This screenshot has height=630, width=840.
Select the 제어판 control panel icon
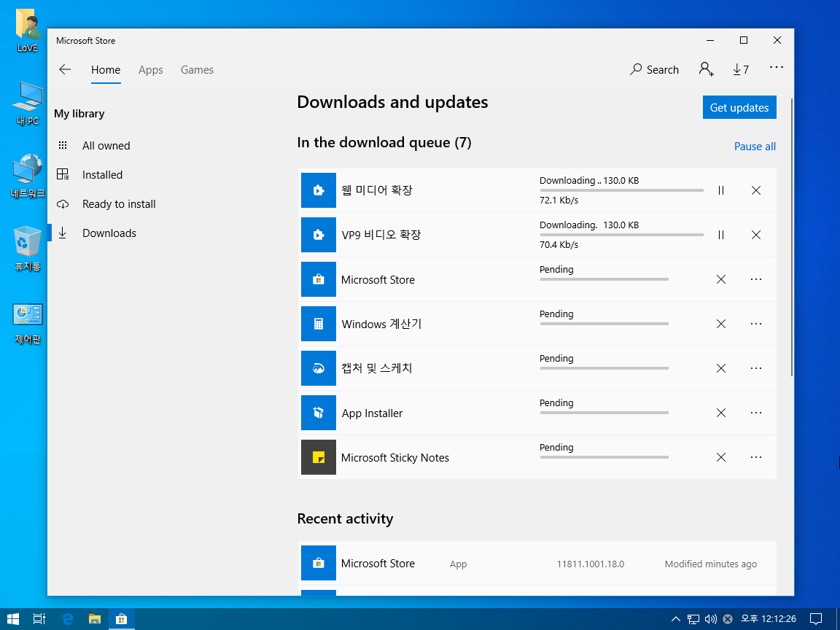pyautogui.click(x=27, y=323)
